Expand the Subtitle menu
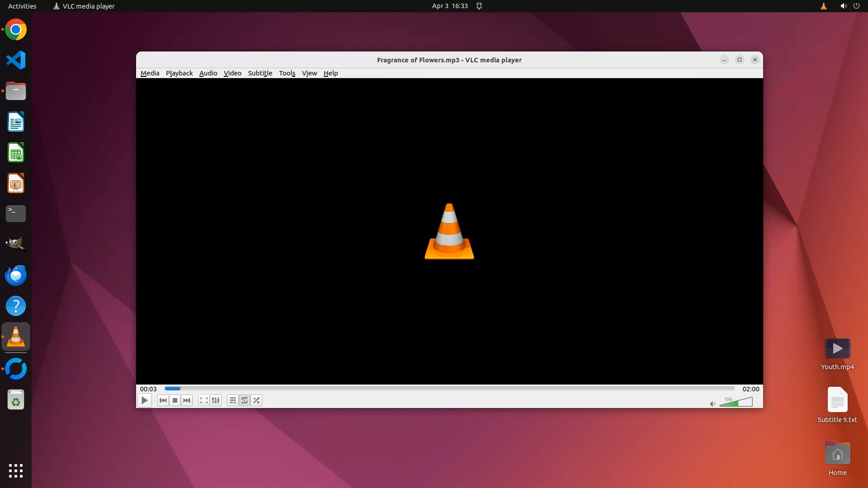 260,73
